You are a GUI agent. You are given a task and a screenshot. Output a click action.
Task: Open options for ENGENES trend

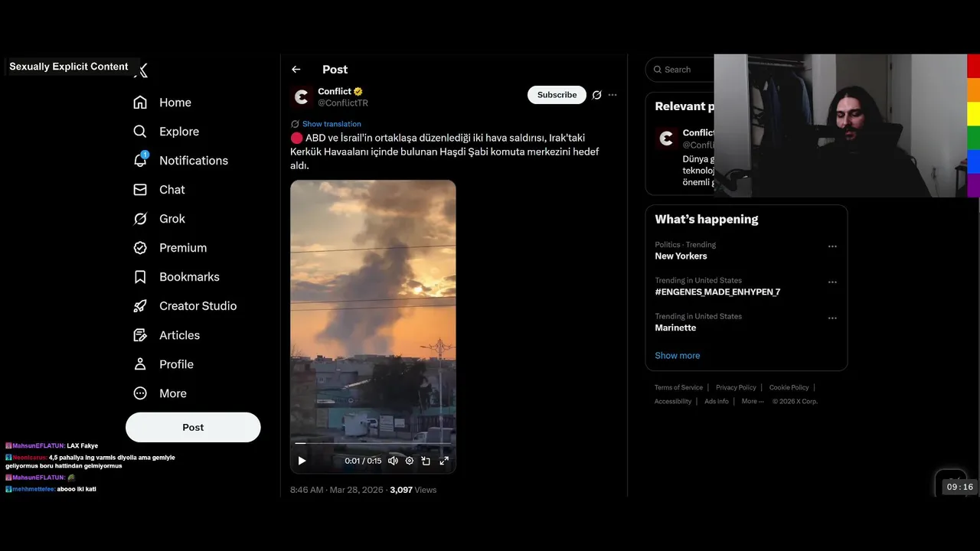click(x=832, y=282)
